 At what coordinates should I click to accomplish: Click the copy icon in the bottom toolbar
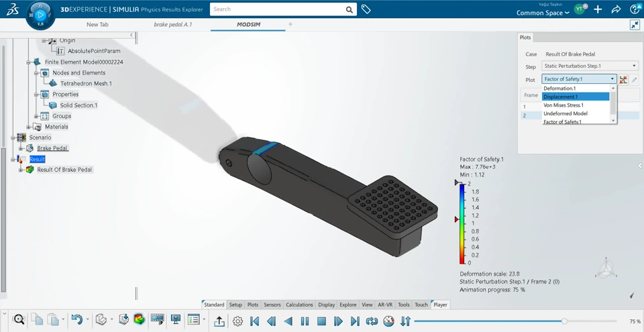[37, 319]
